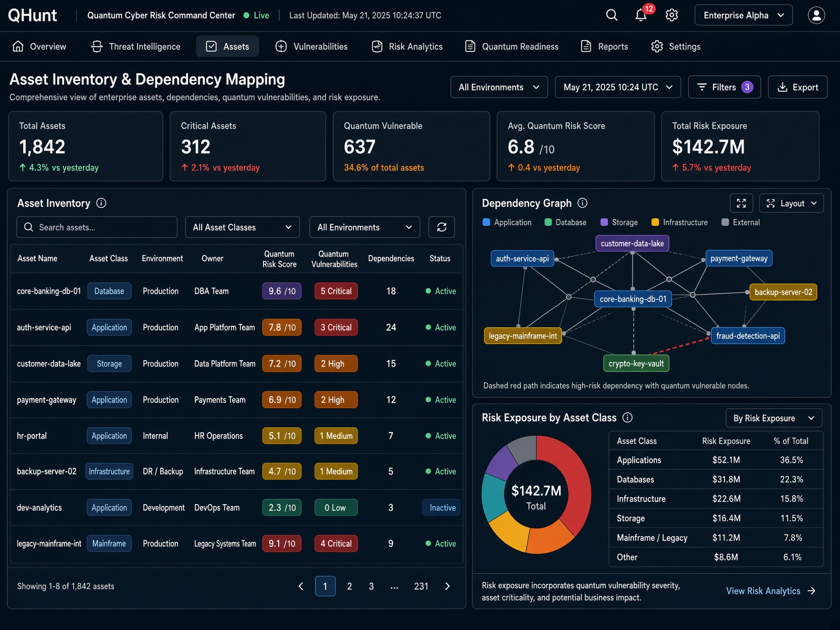Open the gear settings icon in header
The image size is (840, 630).
point(671,15)
